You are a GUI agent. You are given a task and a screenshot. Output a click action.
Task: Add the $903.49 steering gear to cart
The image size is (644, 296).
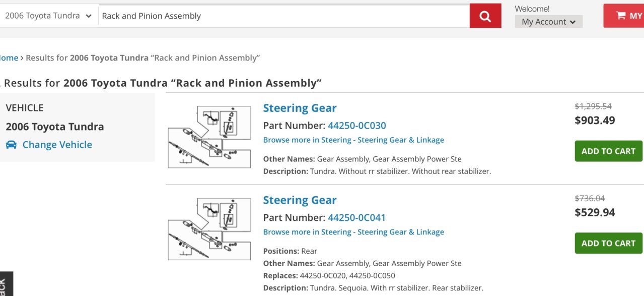(608, 151)
